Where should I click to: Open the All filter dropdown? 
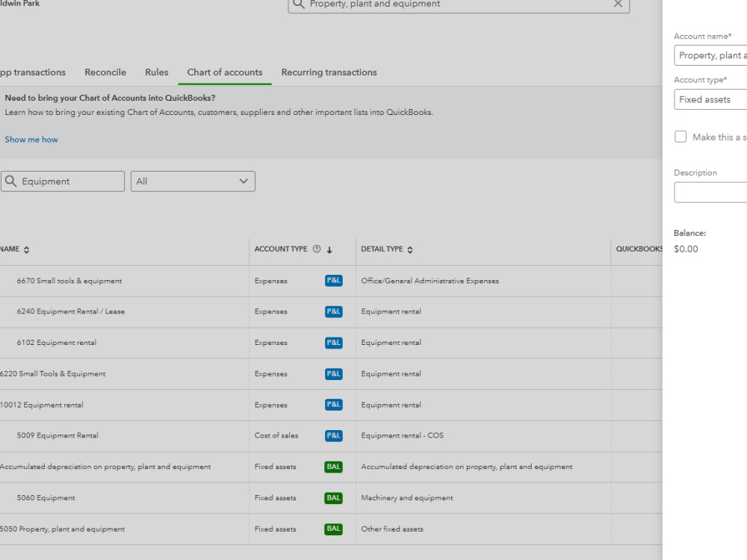(193, 181)
